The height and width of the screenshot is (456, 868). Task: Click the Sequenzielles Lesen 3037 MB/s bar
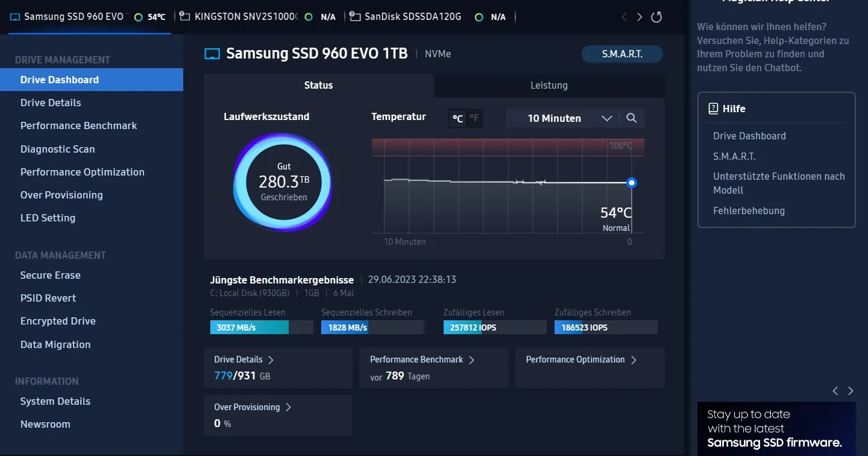(262, 328)
